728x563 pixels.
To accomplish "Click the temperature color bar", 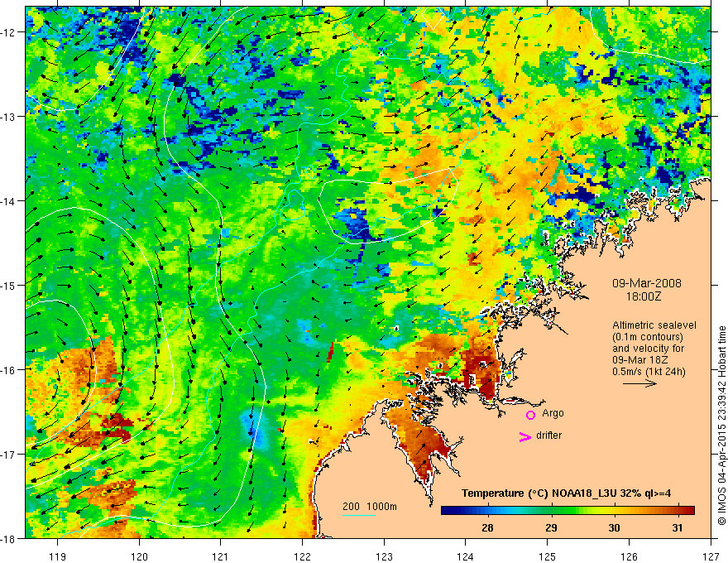I will (x=568, y=510).
